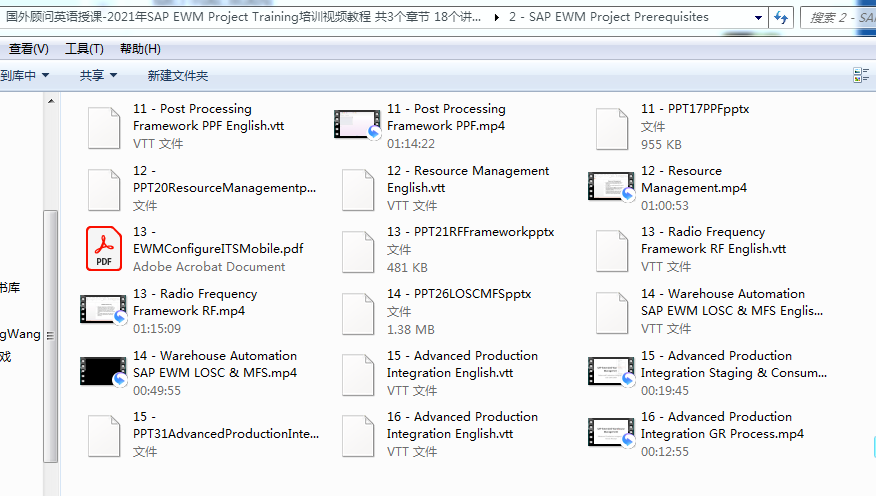Select the 15 Advanced Production Integration English.vtt icon
Viewport: 876px width, 496px height.
[x=358, y=375]
